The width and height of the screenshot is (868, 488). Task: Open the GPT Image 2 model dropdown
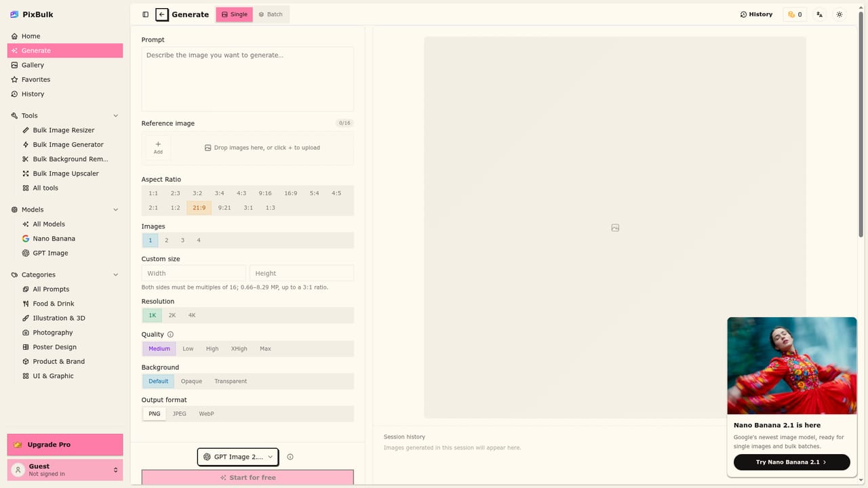[238, 457]
